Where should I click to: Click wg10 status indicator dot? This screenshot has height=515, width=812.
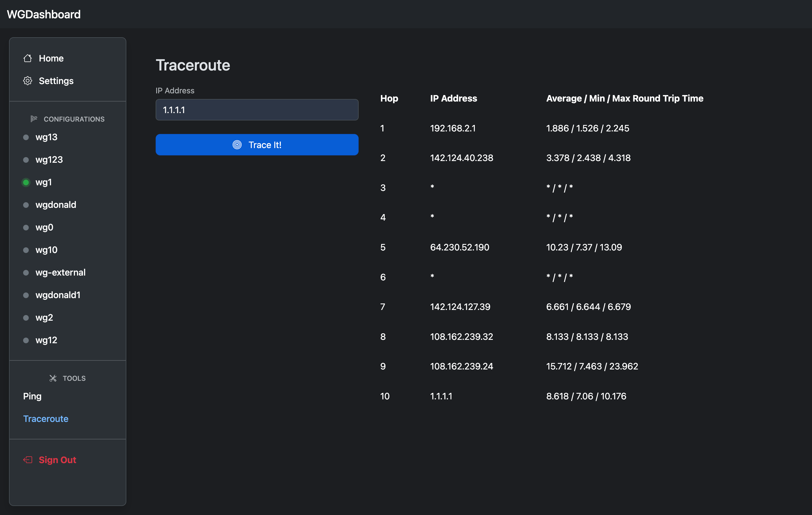pos(26,250)
